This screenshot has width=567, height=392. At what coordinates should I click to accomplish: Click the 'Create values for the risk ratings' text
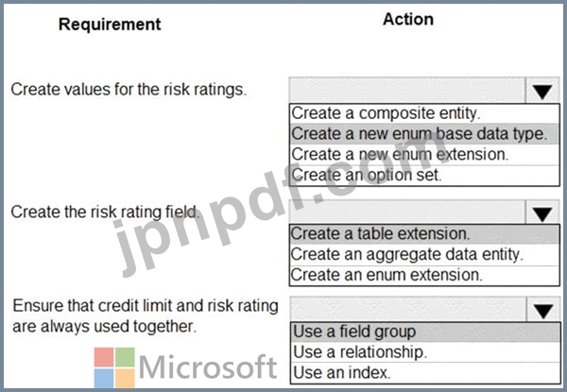pos(129,90)
